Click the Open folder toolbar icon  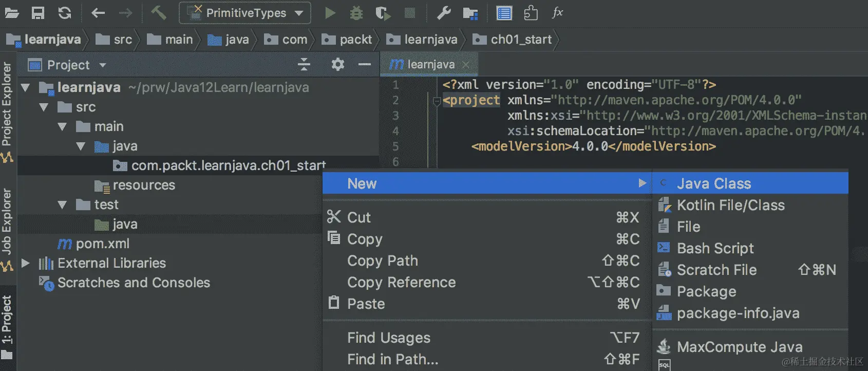pos(12,13)
